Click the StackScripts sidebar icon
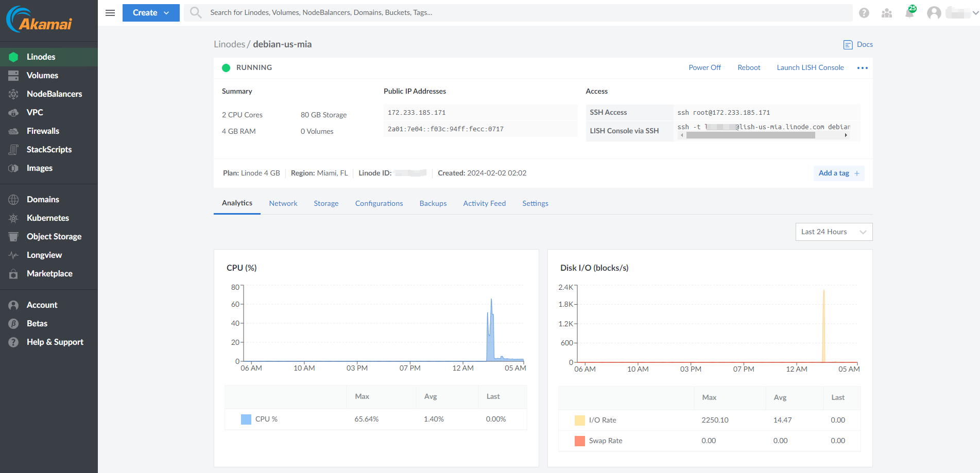This screenshot has width=980, height=473. [13, 149]
